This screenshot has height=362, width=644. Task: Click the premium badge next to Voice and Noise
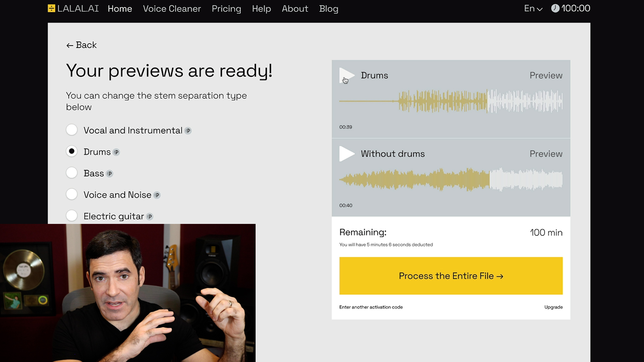pos(157,195)
